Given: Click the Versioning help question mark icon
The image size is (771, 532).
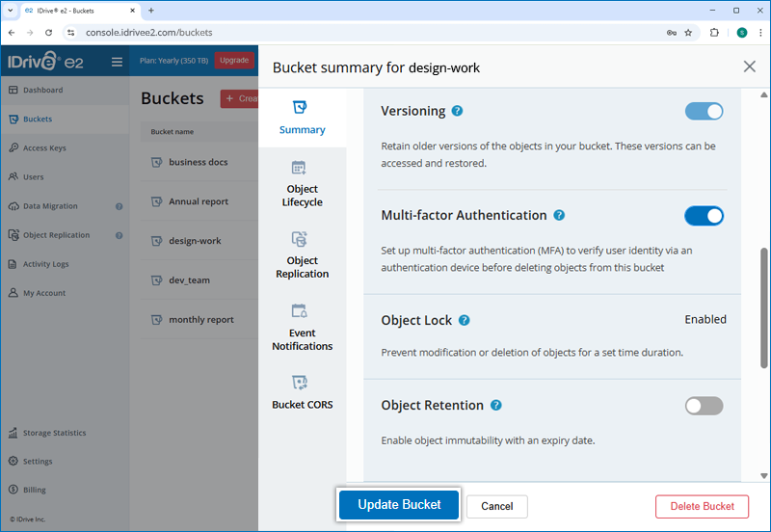Looking at the screenshot, I should click(458, 111).
